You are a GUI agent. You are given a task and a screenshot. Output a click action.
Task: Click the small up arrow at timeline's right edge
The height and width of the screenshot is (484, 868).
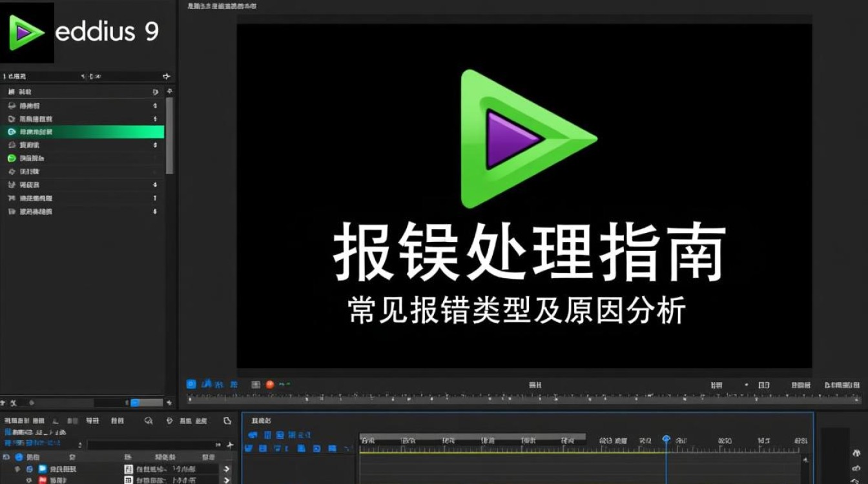coord(805,459)
